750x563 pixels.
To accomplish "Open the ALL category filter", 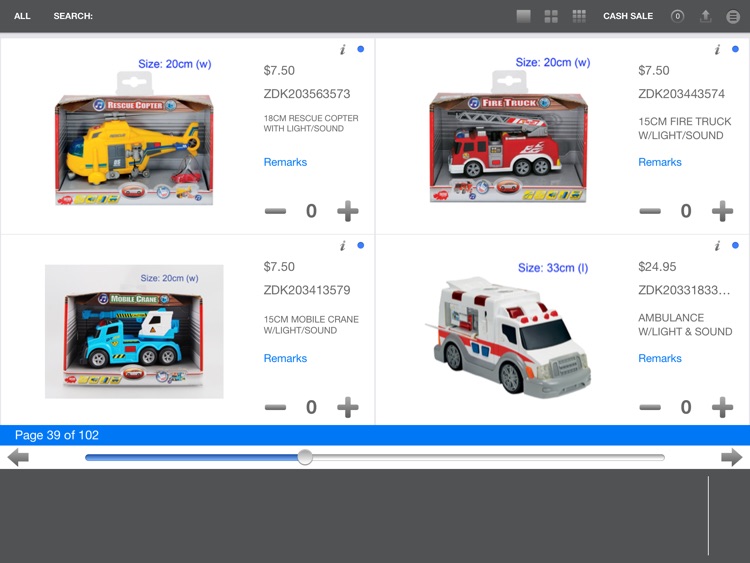I will [22, 16].
